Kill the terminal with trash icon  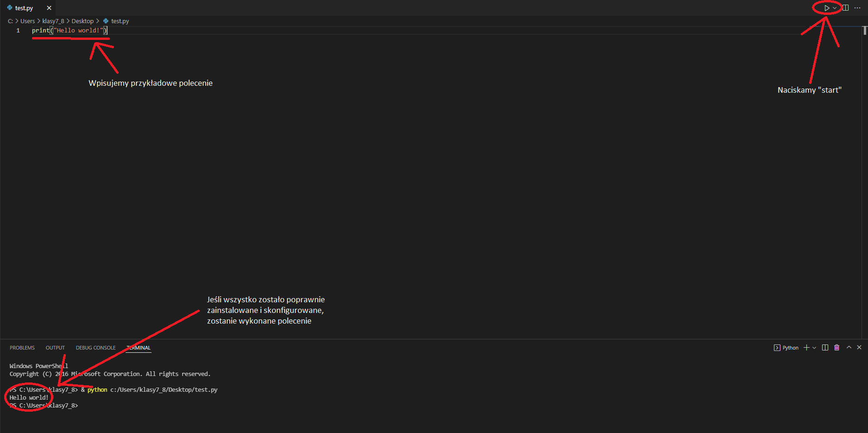(x=837, y=348)
